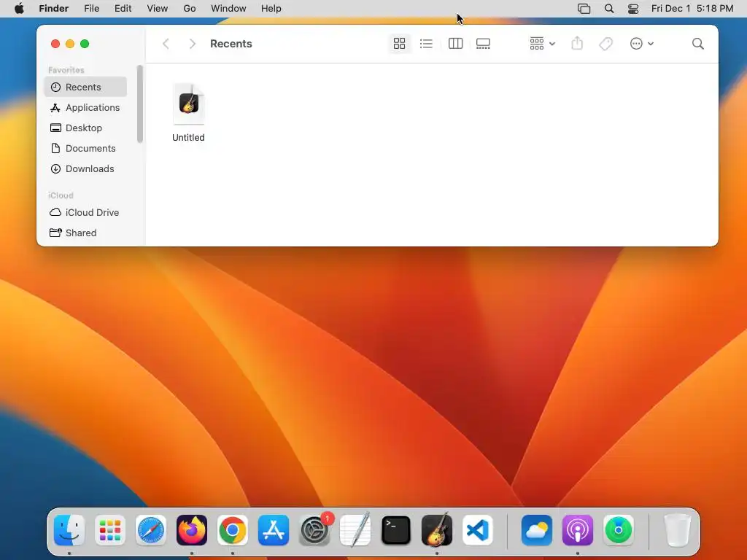Screen dimensions: 747x560
Task: Minimize the Finder window
Action: coord(70,44)
